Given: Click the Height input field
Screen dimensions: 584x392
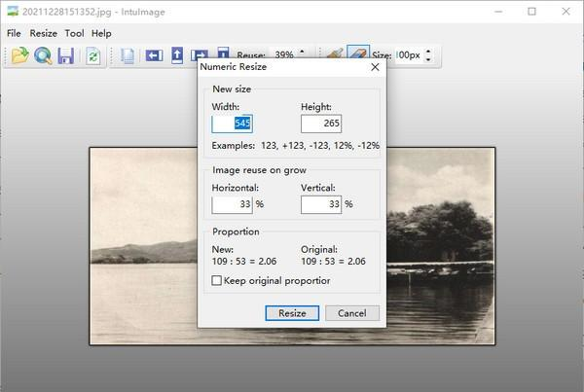Looking at the screenshot, I should (x=321, y=124).
